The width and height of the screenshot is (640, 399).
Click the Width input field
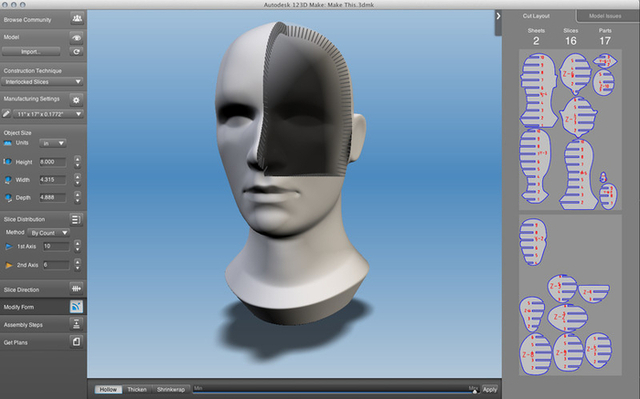click(53, 180)
